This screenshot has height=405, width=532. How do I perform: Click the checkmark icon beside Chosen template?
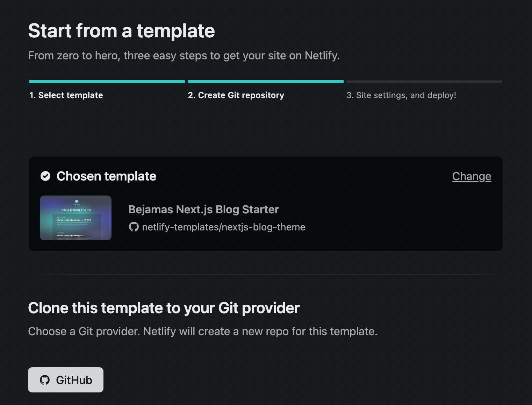pyautogui.click(x=45, y=176)
